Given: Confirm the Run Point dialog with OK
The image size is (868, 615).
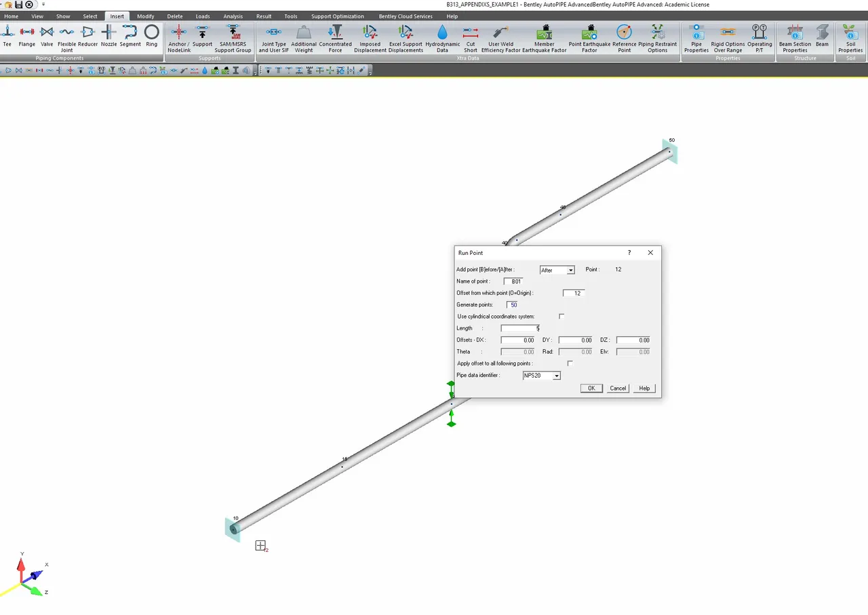Looking at the screenshot, I should pyautogui.click(x=591, y=389).
